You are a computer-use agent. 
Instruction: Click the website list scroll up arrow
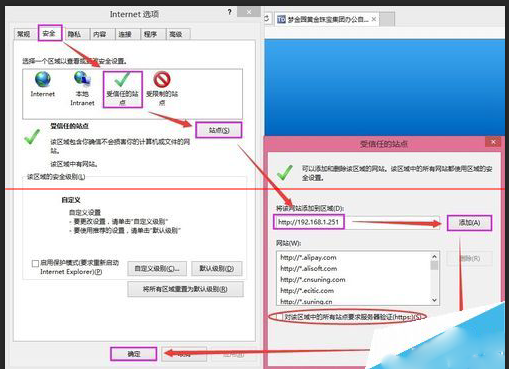434,256
